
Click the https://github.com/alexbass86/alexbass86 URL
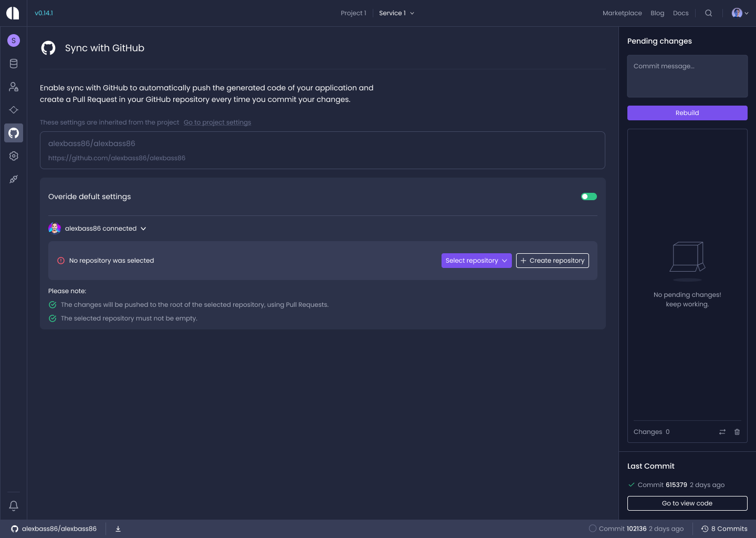tap(117, 158)
